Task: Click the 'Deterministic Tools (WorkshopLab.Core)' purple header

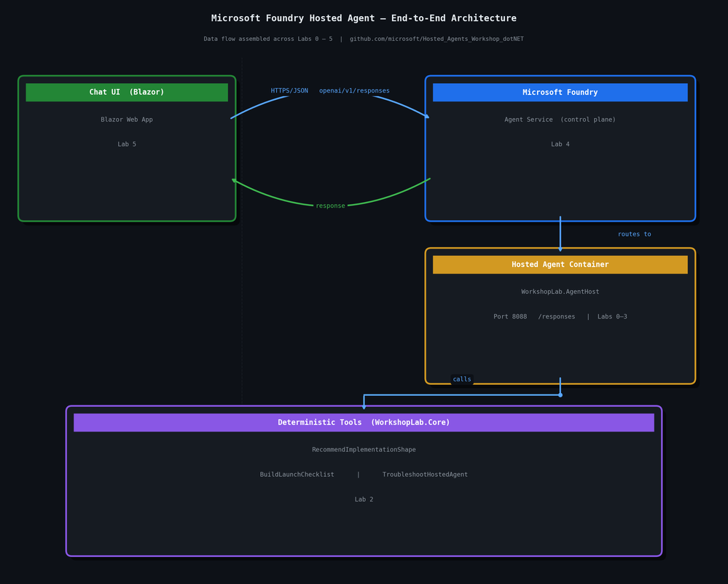Action: 364,422
